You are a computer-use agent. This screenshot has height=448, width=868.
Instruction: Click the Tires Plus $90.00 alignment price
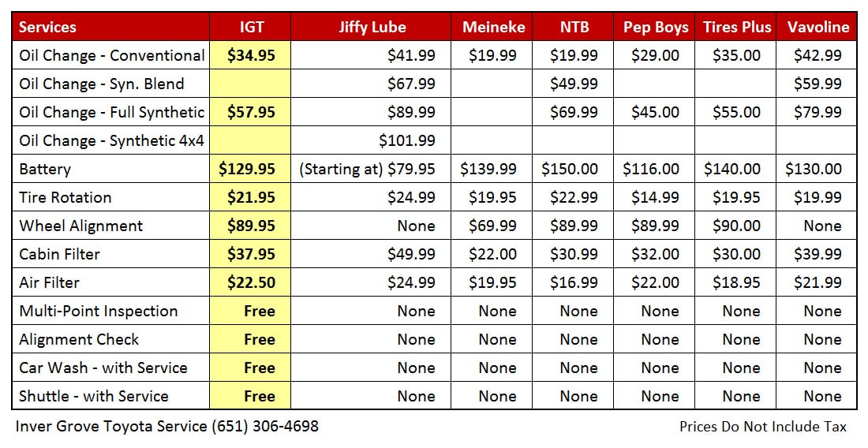[x=736, y=226]
